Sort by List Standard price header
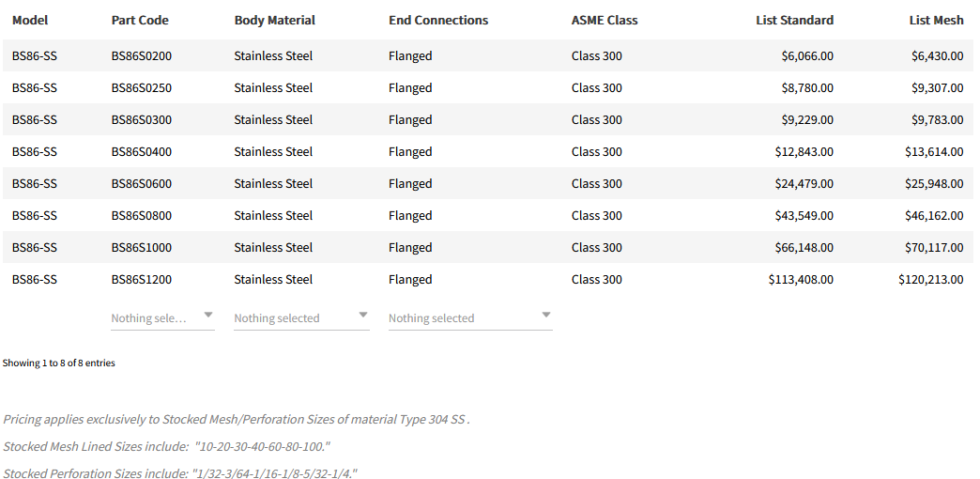The image size is (980, 479). coord(794,20)
